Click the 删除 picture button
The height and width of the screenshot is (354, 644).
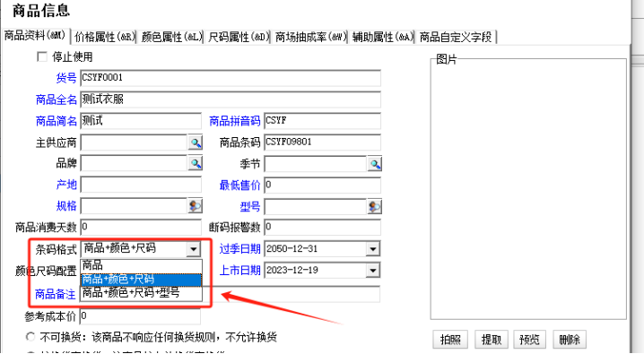[x=570, y=340]
